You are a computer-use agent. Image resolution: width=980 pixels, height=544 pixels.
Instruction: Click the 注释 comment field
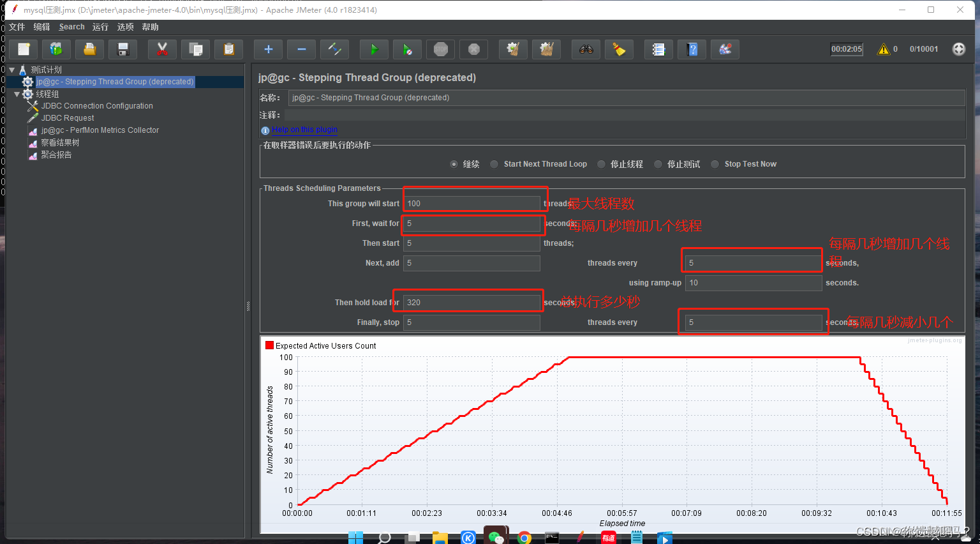click(625, 115)
